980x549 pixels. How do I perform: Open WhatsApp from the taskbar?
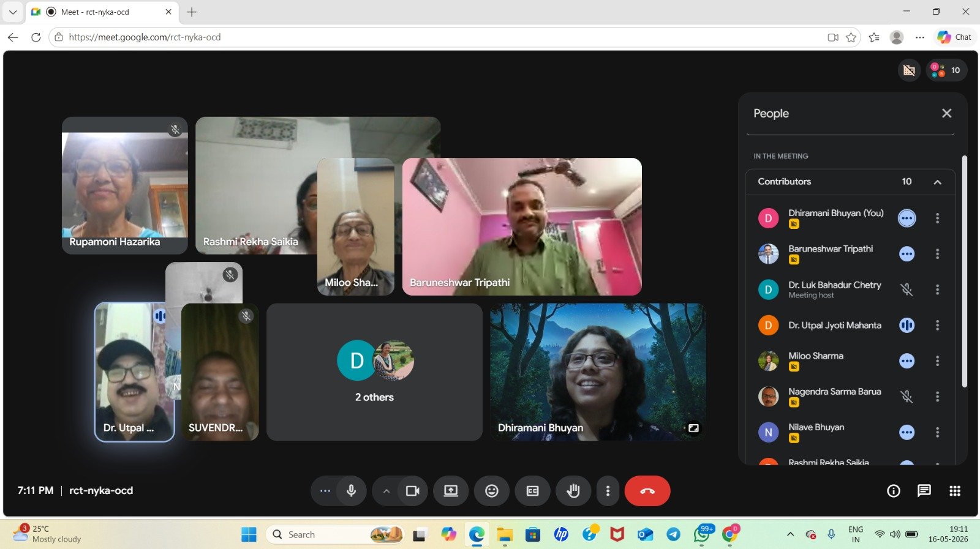(702, 534)
